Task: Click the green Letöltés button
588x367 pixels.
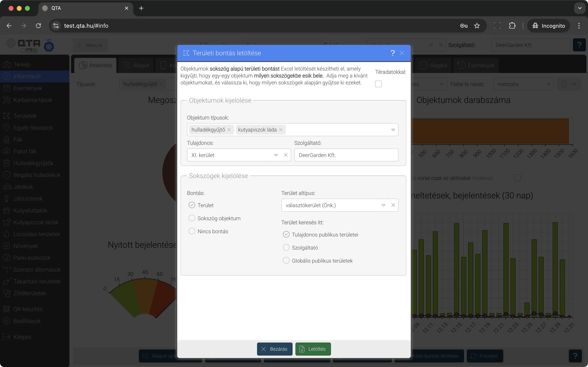Action: coord(313,349)
